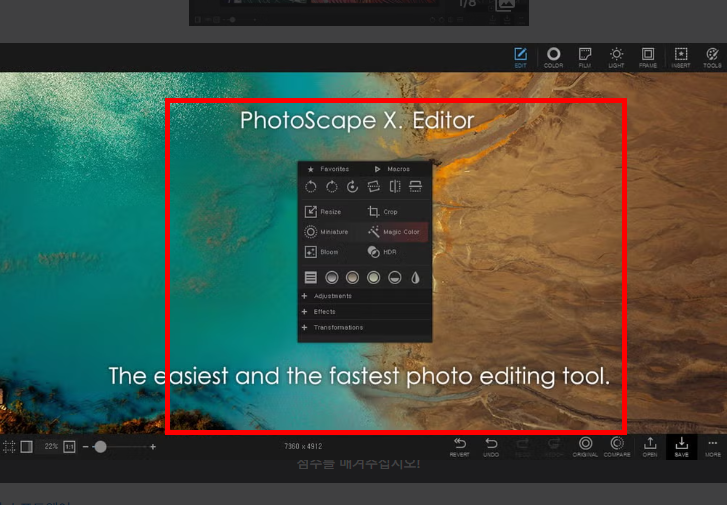Open the INSERT tab
Screen dimensions: 727x505
click(x=681, y=58)
